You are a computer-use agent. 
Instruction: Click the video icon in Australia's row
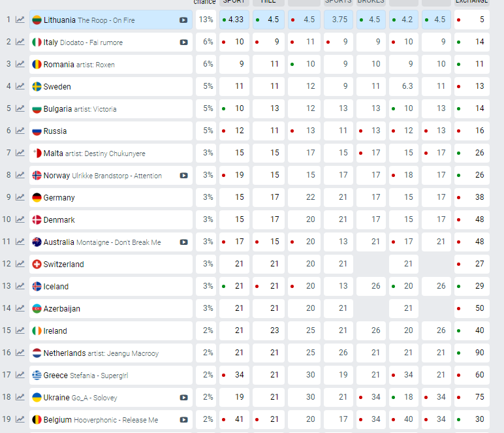(x=183, y=242)
